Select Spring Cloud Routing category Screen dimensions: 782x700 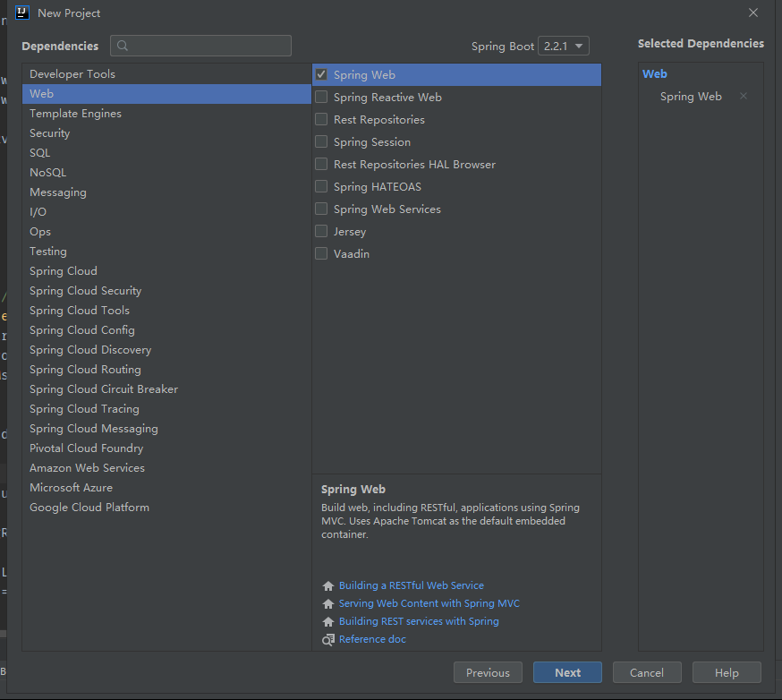[166, 370]
